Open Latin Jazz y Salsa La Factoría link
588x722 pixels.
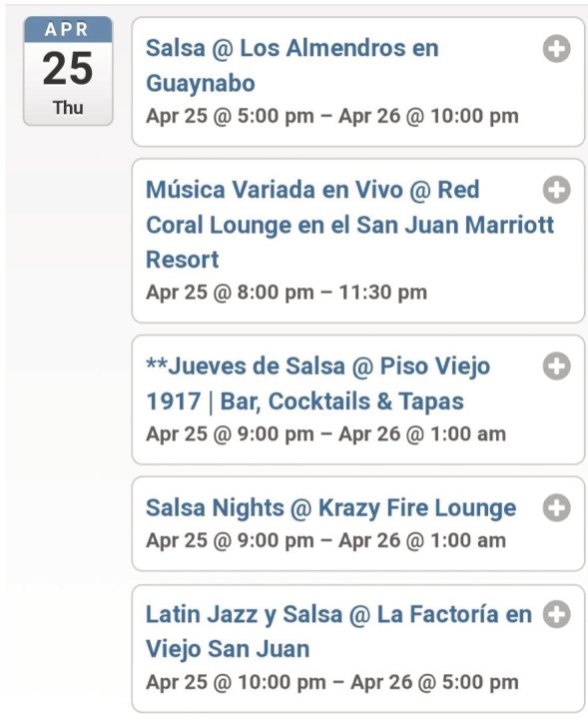[x=338, y=632]
